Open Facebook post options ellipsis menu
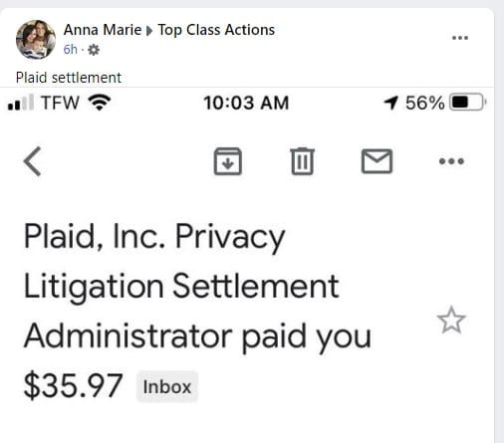 (x=460, y=38)
